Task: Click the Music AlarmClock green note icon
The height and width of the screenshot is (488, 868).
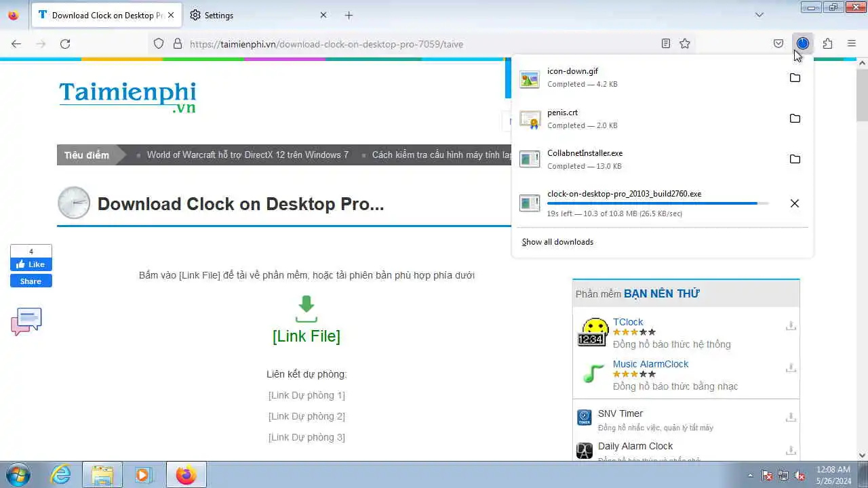Action: 593,373
